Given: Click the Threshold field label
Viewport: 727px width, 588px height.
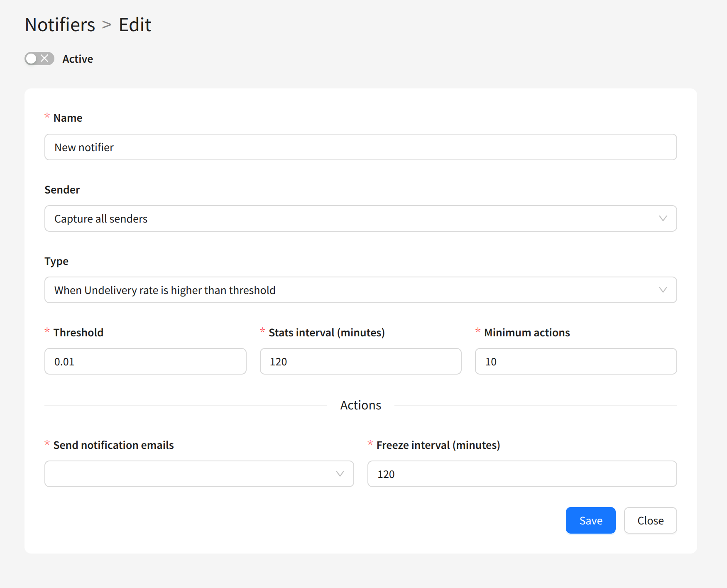Looking at the screenshot, I should pyautogui.click(x=78, y=333).
